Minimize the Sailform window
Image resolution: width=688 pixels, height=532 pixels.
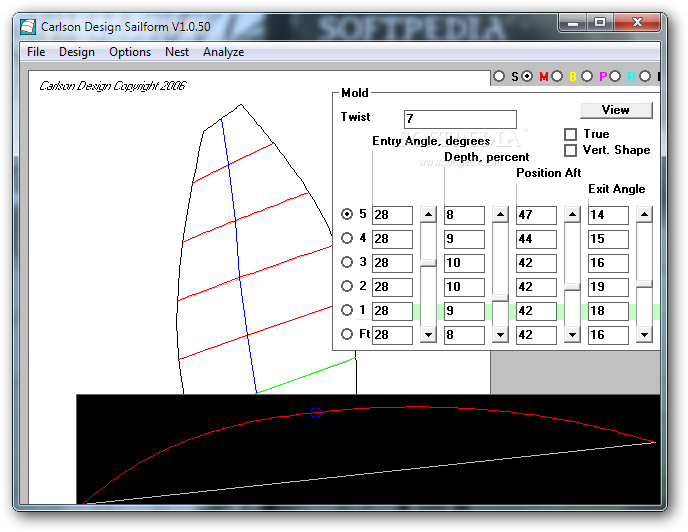coord(573,23)
